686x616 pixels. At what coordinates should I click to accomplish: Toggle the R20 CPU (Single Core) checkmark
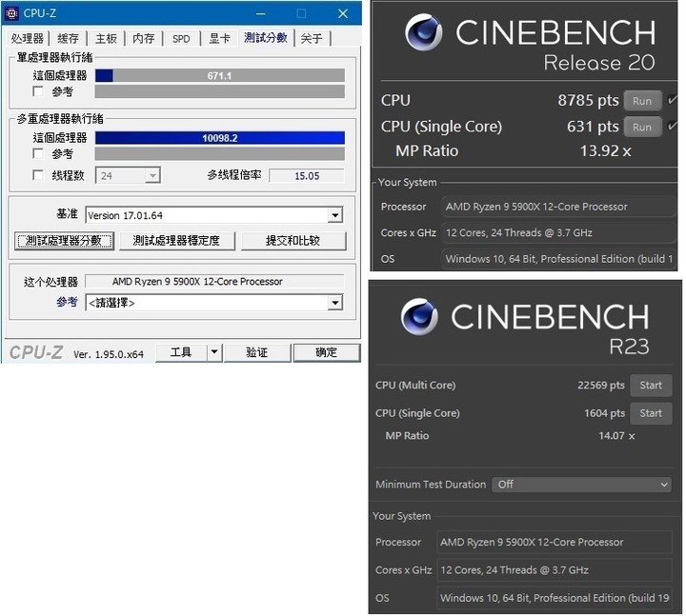coord(672,127)
